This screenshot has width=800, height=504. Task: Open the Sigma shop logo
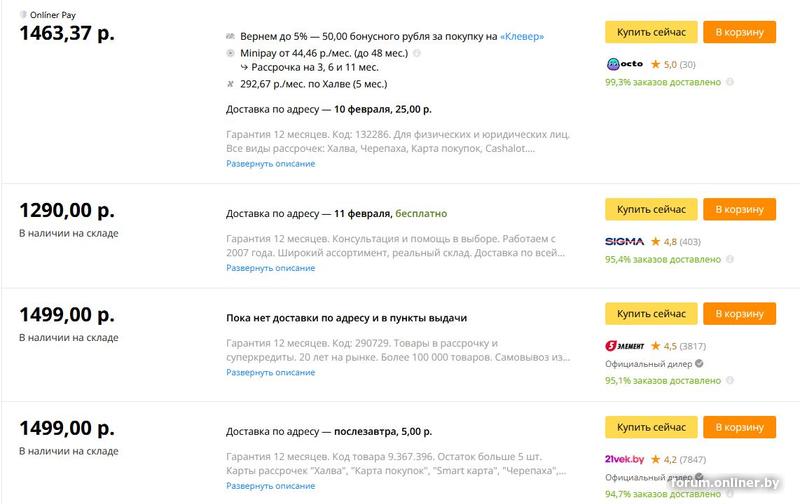624,241
